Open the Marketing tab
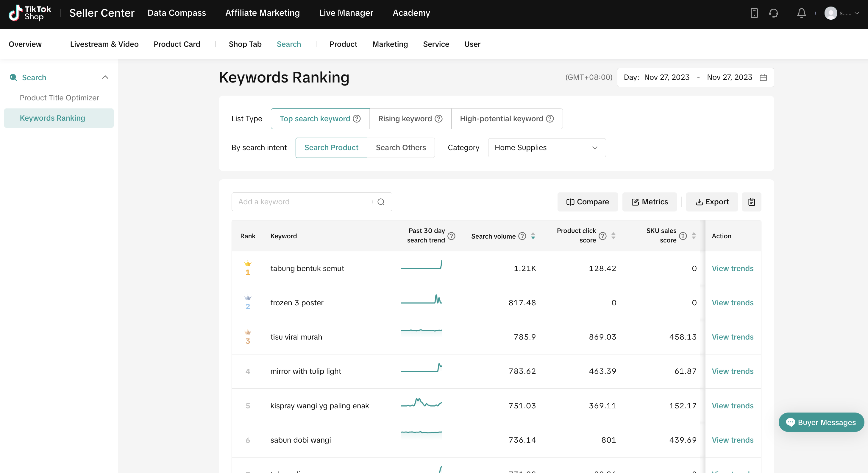The width and height of the screenshot is (868, 473). [390, 44]
